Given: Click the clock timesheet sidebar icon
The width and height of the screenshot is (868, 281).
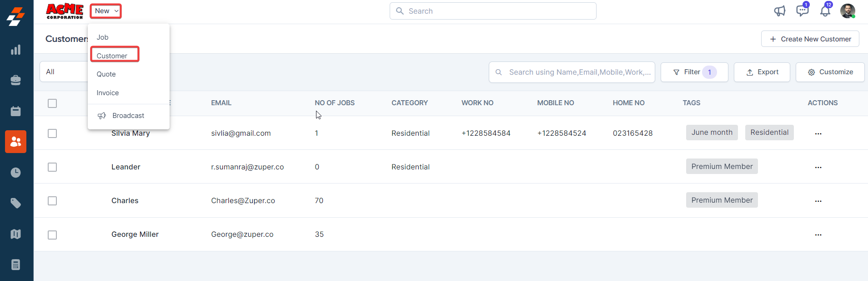Looking at the screenshot, I should [16, 173].
